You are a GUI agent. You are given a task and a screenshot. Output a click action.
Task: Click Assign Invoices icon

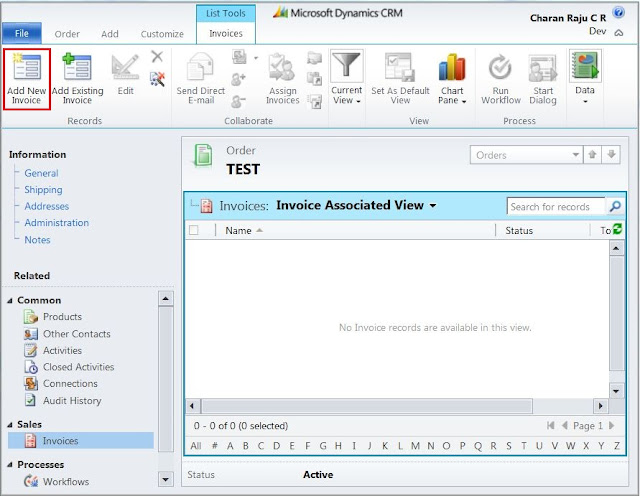pyautogui.click(x=282, y=67)
